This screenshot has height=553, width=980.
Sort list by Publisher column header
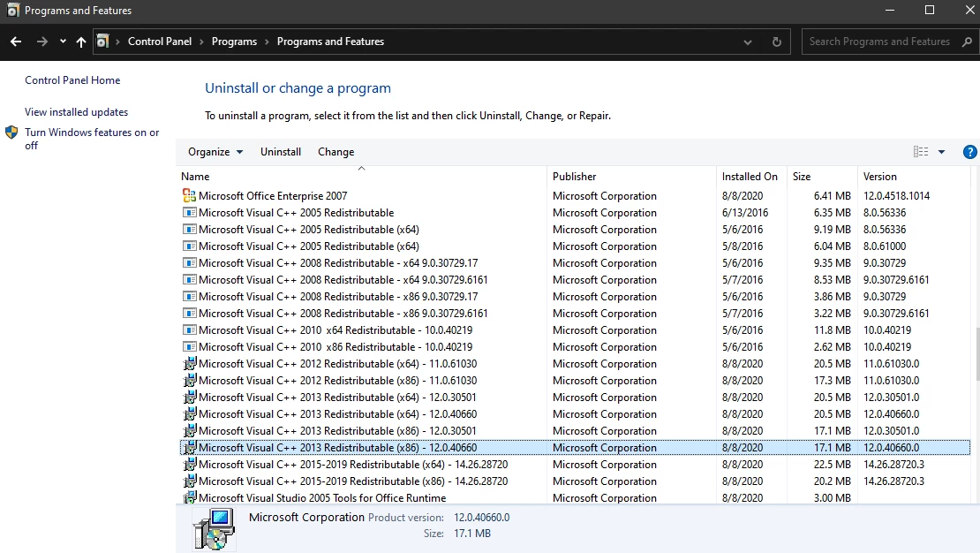(631, 177)
